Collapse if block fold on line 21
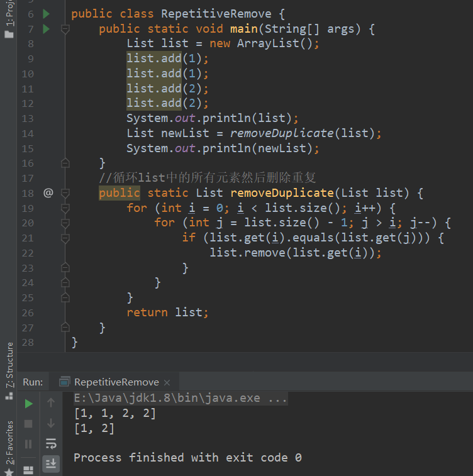This screenshot has height=476, width=473. tap(65, 238)
